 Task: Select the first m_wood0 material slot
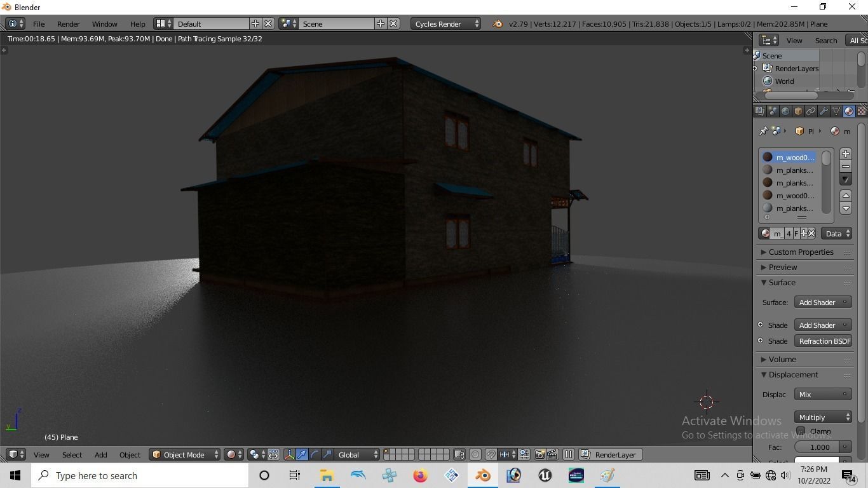click(x=789, y=158)
